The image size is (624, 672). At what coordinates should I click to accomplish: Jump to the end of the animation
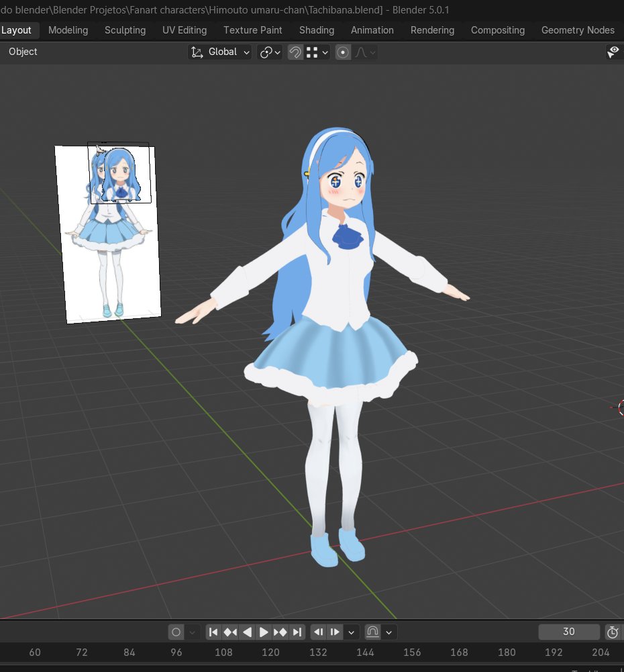pyautogui.click(x=297, y=632)
